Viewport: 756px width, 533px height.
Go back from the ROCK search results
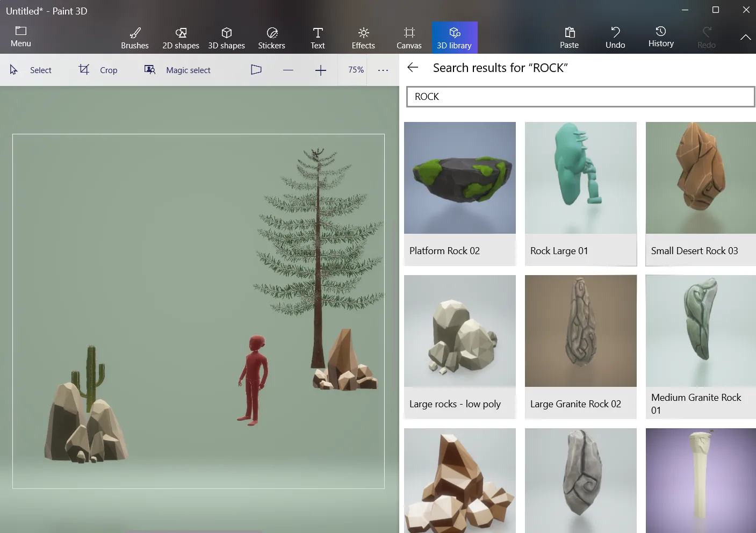[x=413, y=68]
